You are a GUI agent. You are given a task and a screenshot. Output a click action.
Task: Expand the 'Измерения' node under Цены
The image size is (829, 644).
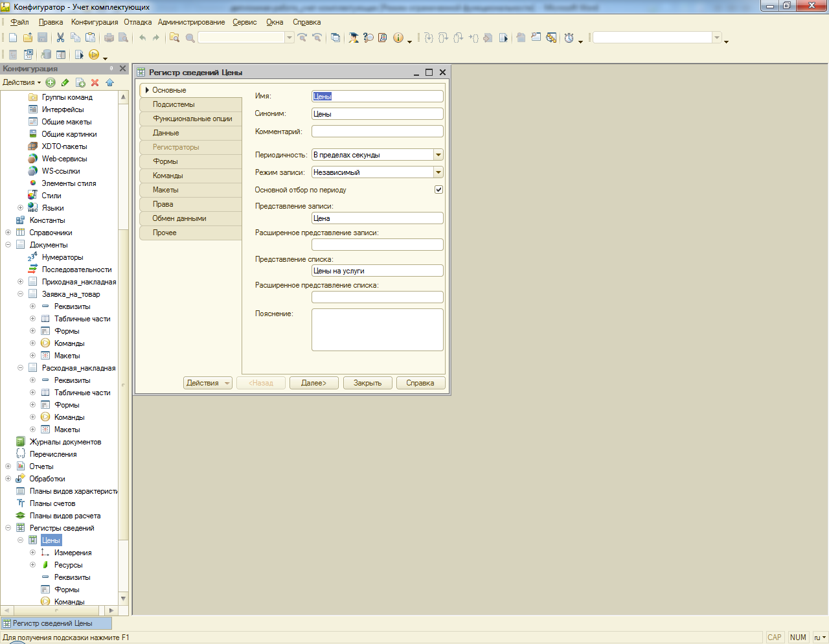(32, 553)
